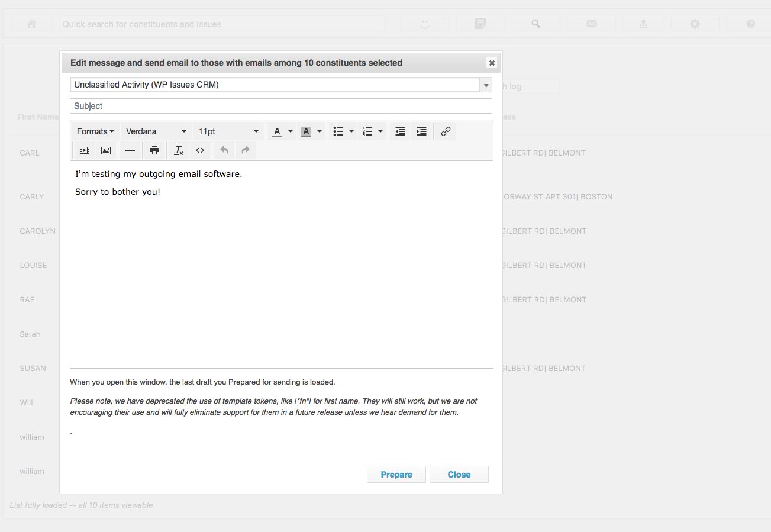Select the Will row in constituent list
Image resolution: width=771 pixels, height=532 pixels.
tap(26, 402)
